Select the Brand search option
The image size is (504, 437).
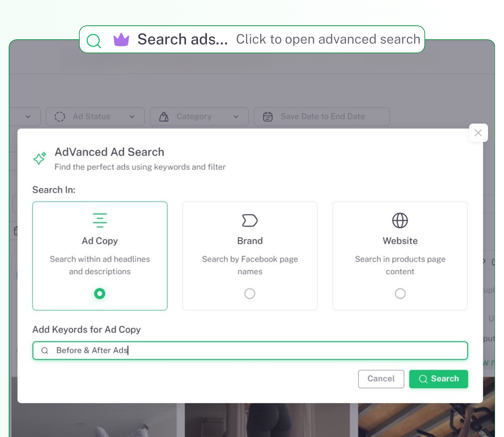[250, 294]
